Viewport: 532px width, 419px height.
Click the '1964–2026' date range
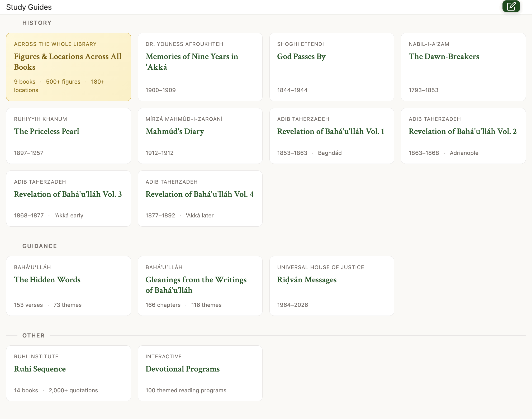click(292, 305)
